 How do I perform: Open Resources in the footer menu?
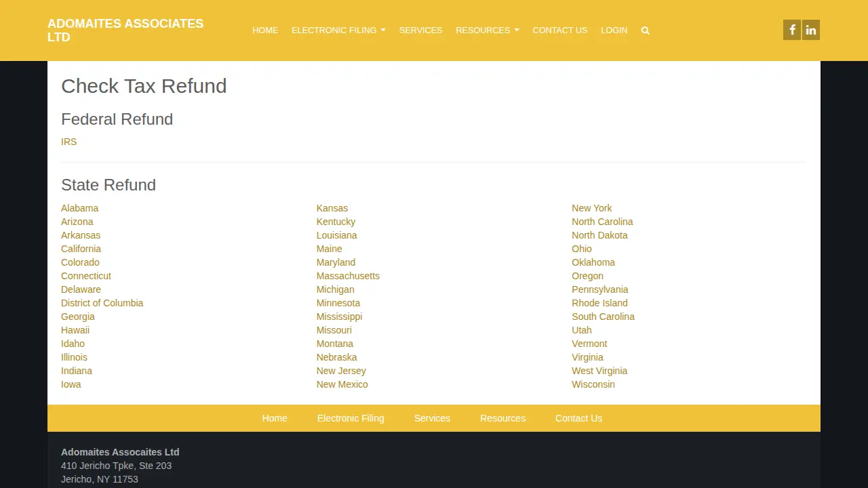tap(502, 418)
